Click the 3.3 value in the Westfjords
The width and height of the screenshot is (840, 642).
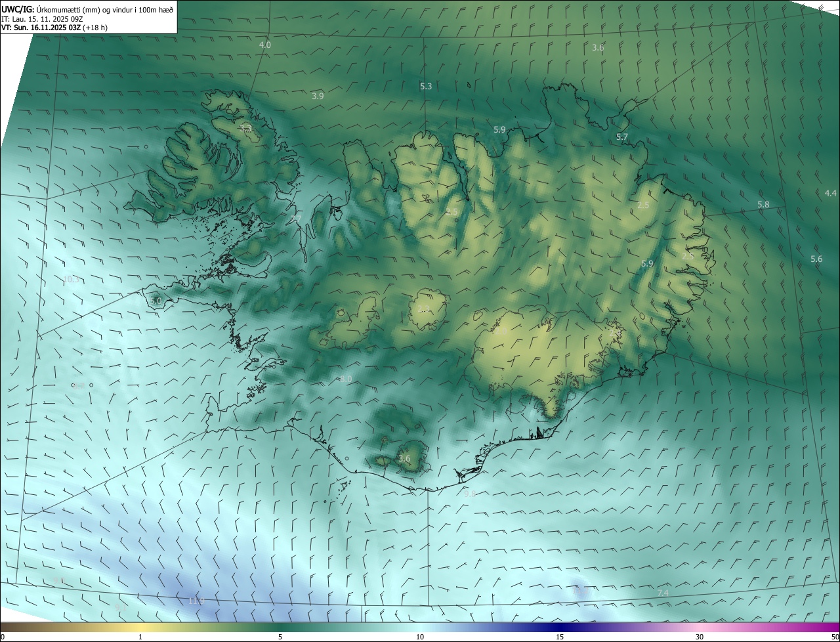pyautogui.click(x=245, y=128)
